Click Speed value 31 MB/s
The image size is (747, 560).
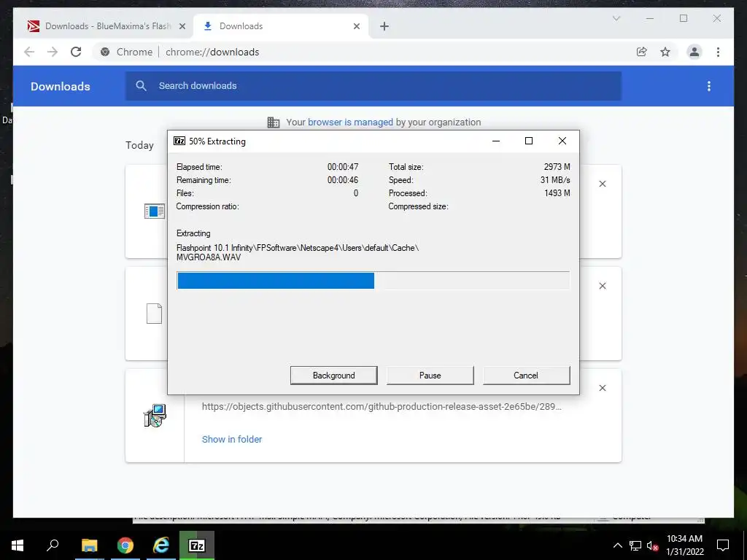(555, 180)
